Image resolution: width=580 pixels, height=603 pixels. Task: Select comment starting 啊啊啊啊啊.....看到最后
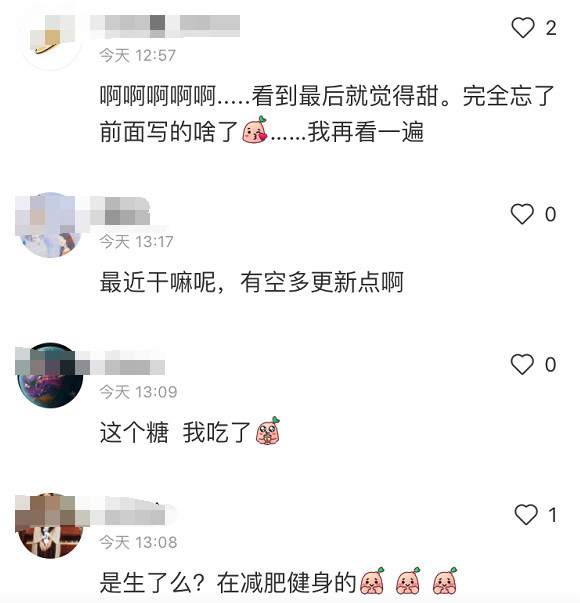click(327, 114)
